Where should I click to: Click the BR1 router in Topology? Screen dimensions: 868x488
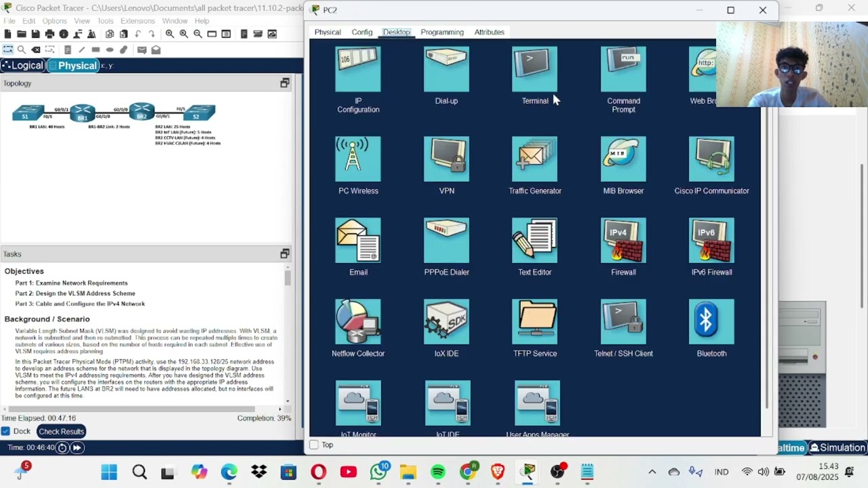[83, 113]
